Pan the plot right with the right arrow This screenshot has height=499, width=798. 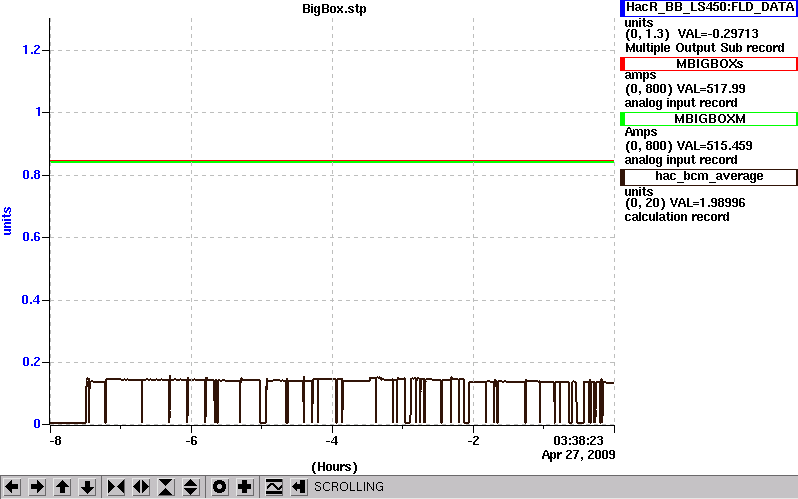pyautogui.click(x=37, y=487)
